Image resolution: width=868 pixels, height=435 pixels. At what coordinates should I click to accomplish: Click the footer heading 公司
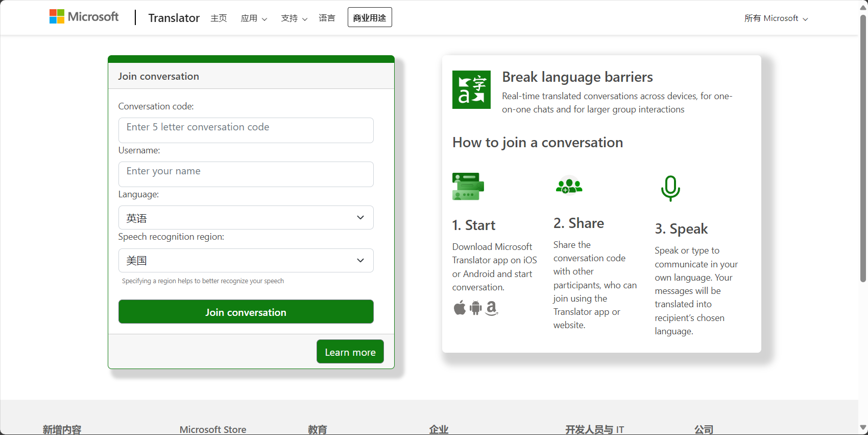704,429
